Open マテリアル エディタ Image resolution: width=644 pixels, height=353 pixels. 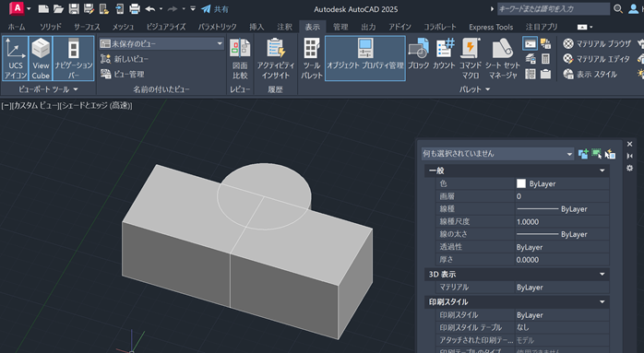pos(596,59)
